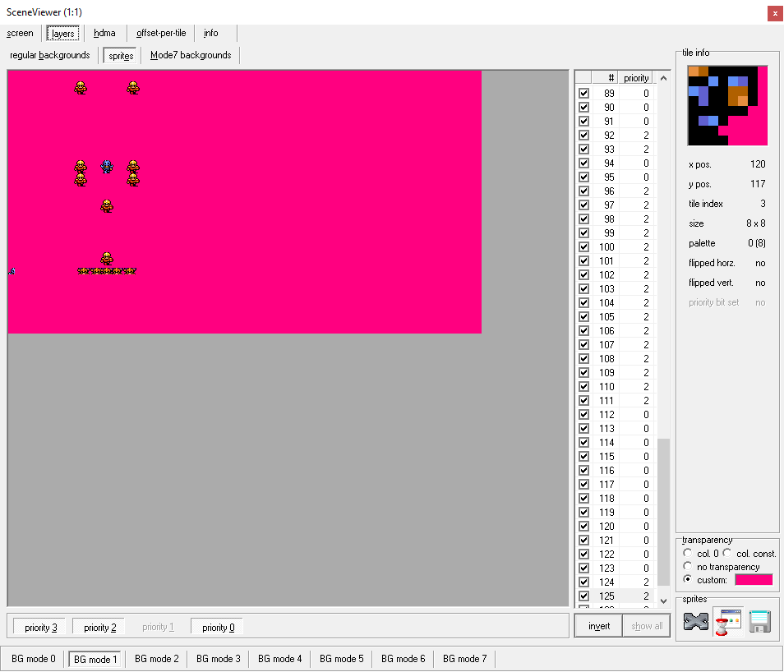
Task: Toggle visibility checkbox for sprite 100
Action: click(584, 247)
